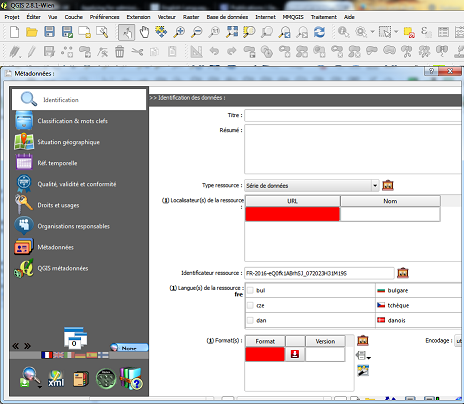Image resolution: width=464 pixels, height=404 pixels.
Task: Click the identify features icon
Action: [343, 32]
